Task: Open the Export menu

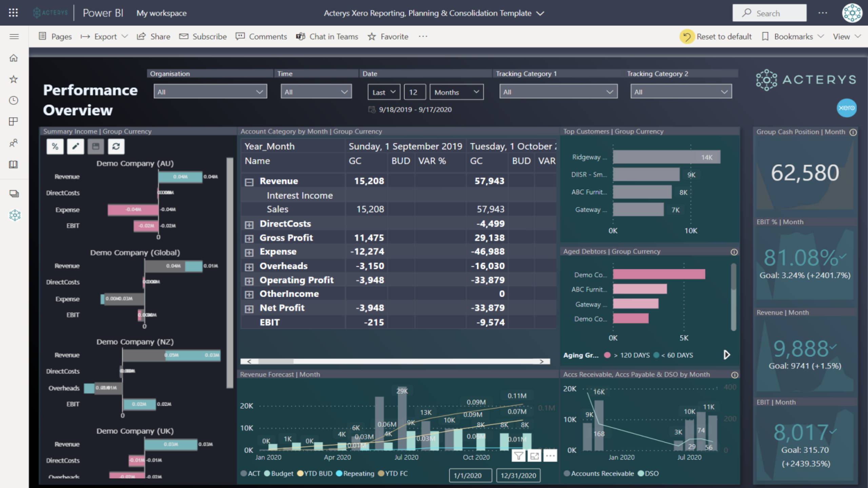Action: coord(104,36)
